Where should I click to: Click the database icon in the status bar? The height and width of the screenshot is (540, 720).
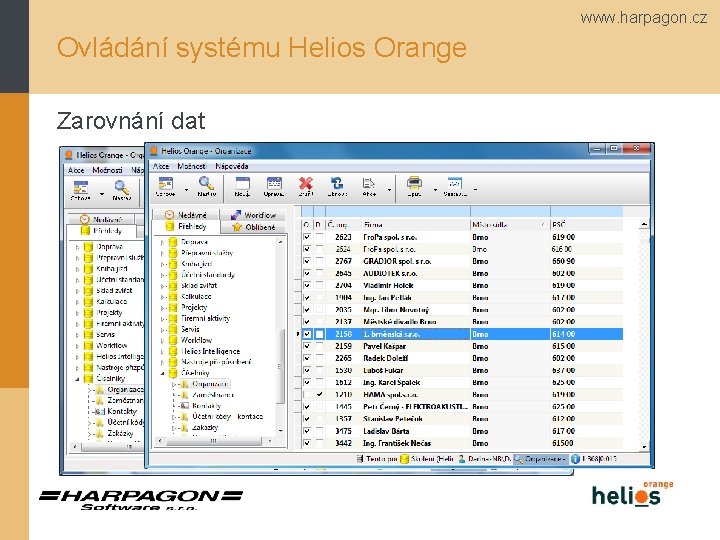click(x=405, y=459)
